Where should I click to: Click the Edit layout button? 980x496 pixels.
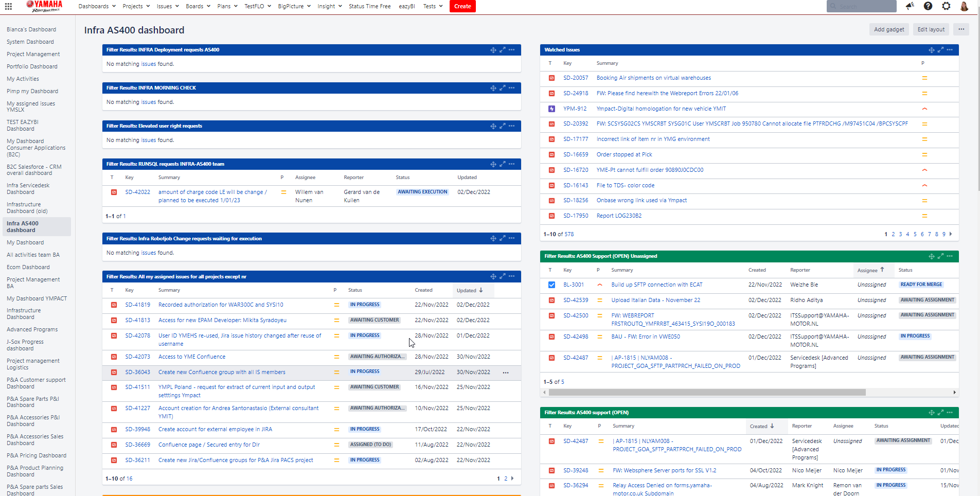tap(931, 29)
